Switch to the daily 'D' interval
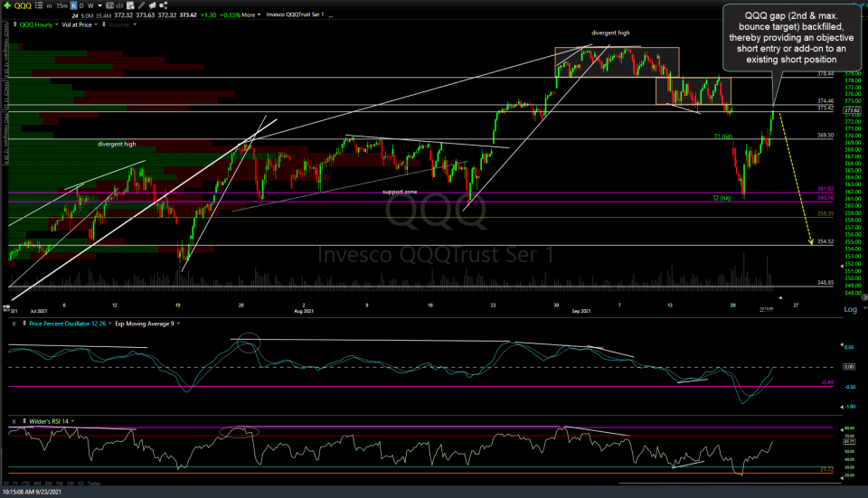The width and height of the screenshot is (868, 498). (x=81, y=5)
